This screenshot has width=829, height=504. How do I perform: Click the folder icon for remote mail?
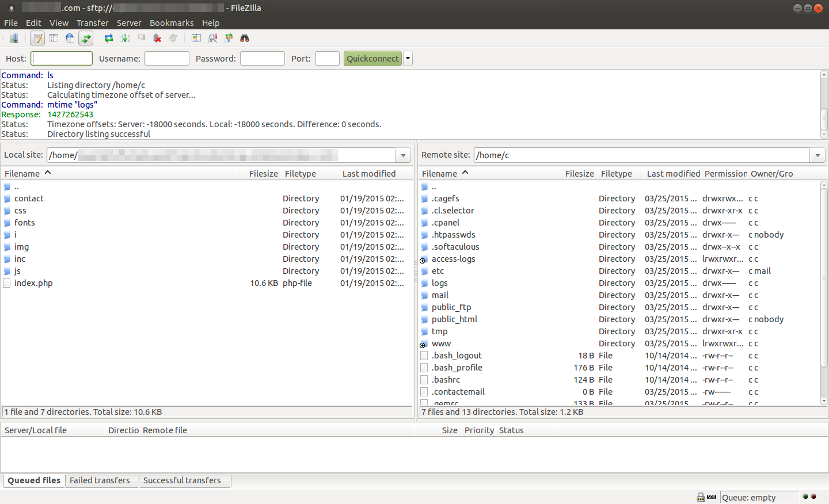(424, 295)
